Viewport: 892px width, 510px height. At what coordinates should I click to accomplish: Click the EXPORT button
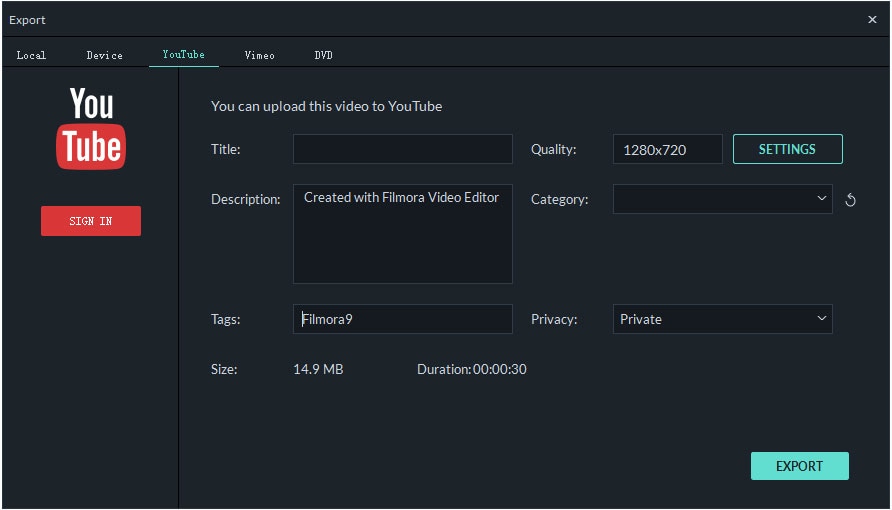799,466
